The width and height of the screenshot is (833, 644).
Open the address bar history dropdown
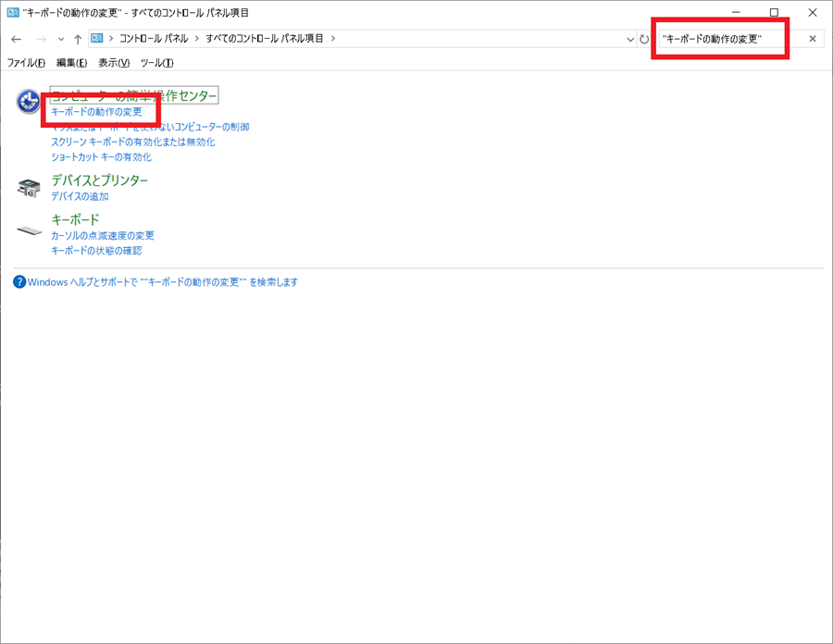click(630, 39)
